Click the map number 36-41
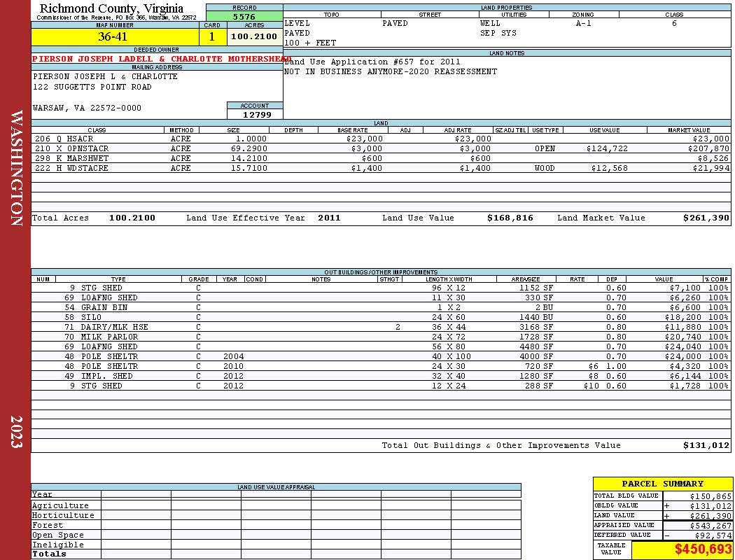735x560 pixels. 113,36
